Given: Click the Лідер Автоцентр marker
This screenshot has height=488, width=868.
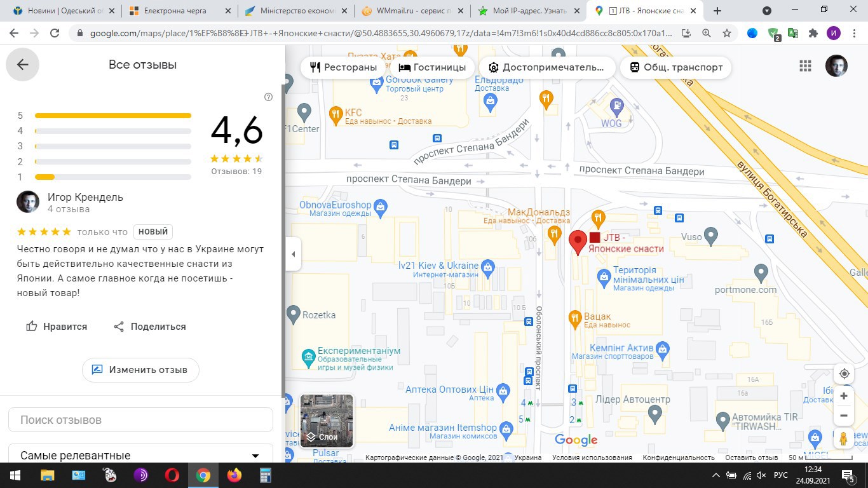Looking at the screenshot, I should (x=655, y=414).
